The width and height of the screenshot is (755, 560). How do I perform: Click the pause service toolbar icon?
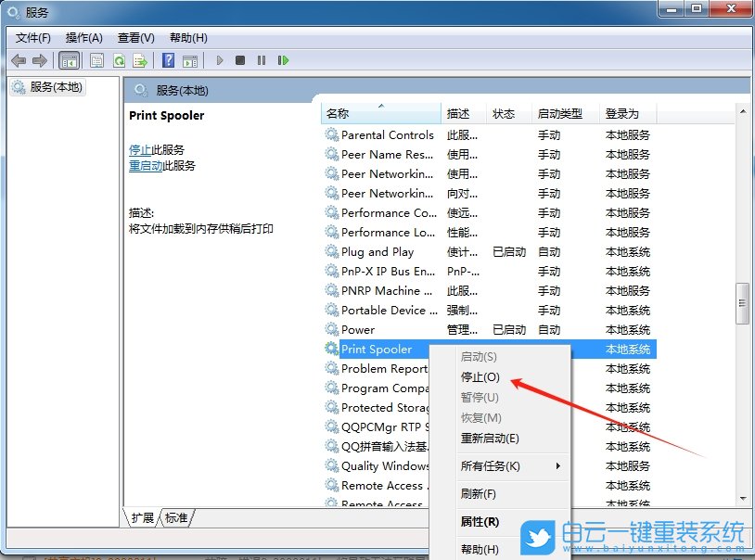[261, 60]
